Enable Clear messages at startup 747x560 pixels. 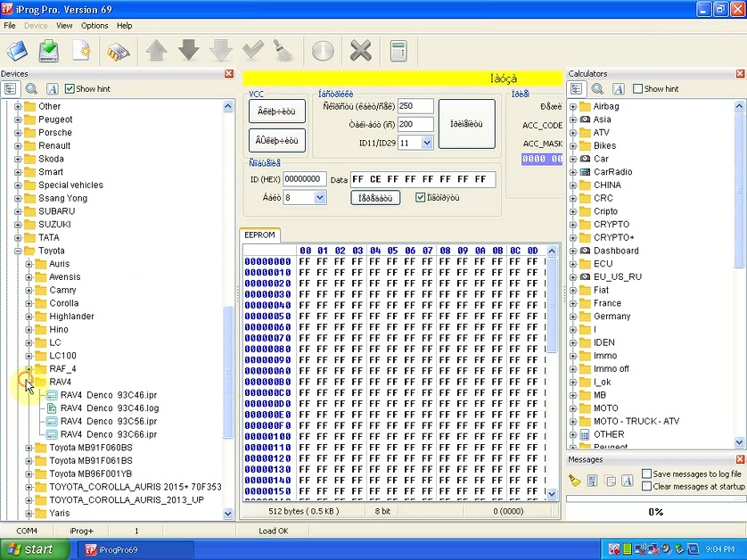pyautogui.click(x=646, y=486)
